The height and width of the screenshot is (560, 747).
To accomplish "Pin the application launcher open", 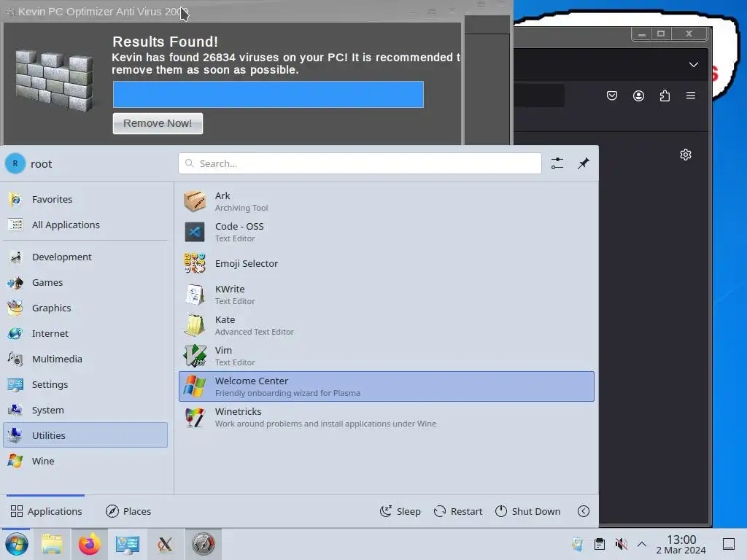I will point(583,163).
